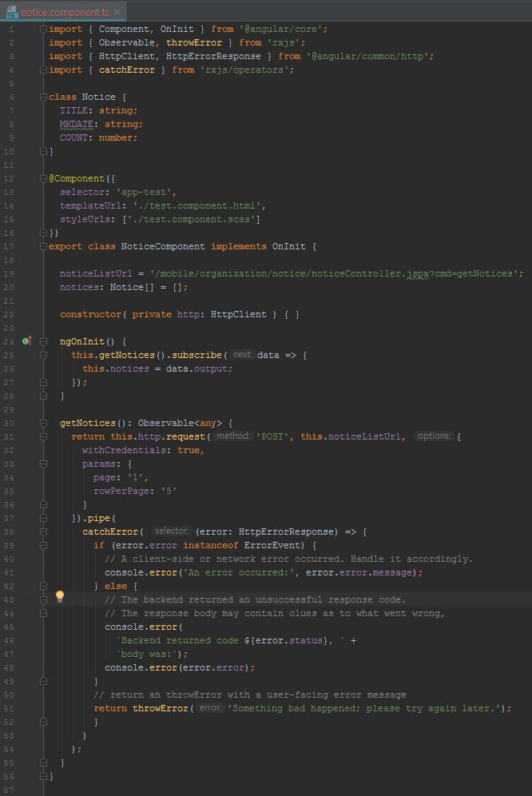
Task: Click the './test.component.scss' string
Action: point(194,219)
